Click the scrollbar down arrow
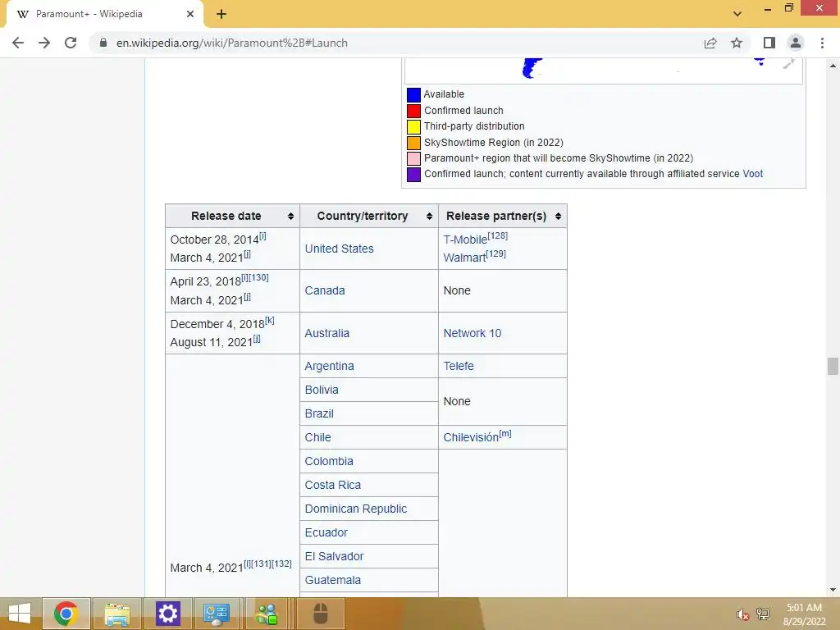The image size is (840, 630). [x=833, y=590]
